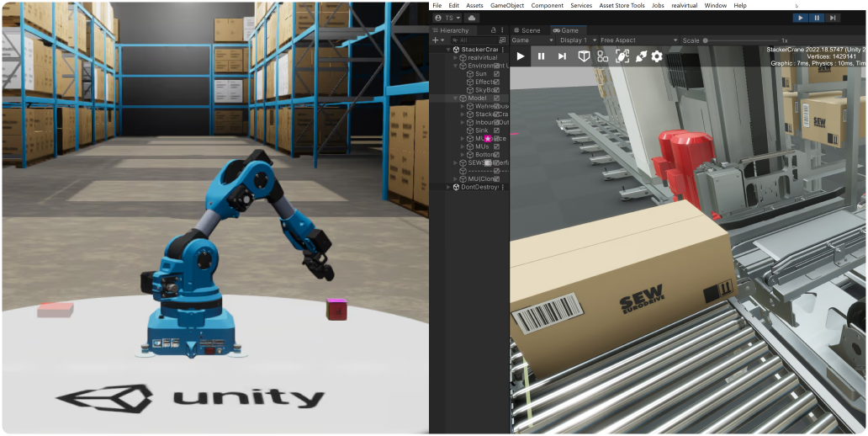Viewport: 868px width, 436px height.
Task: Click the "Vertices: 1429141" stats text
Action: (832, 56)
